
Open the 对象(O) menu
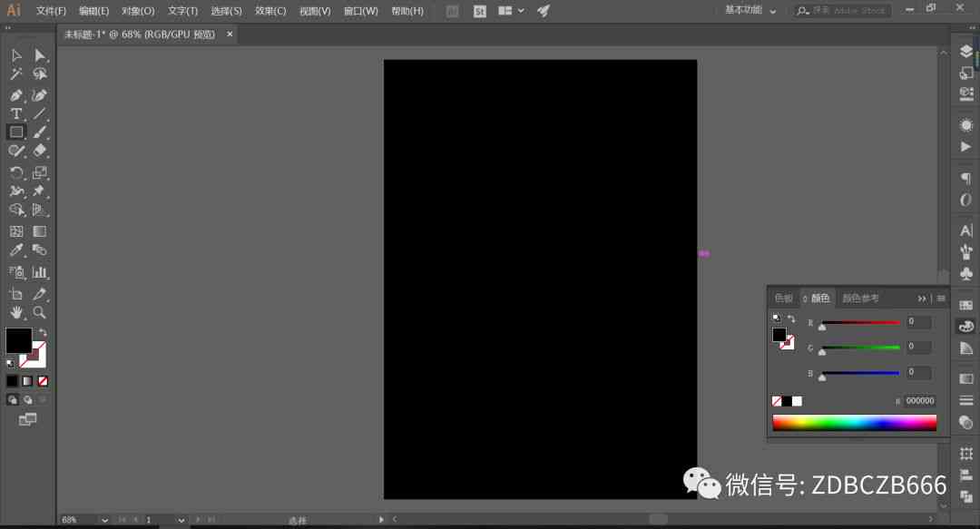pyautogui.click(x=138, y=11)
